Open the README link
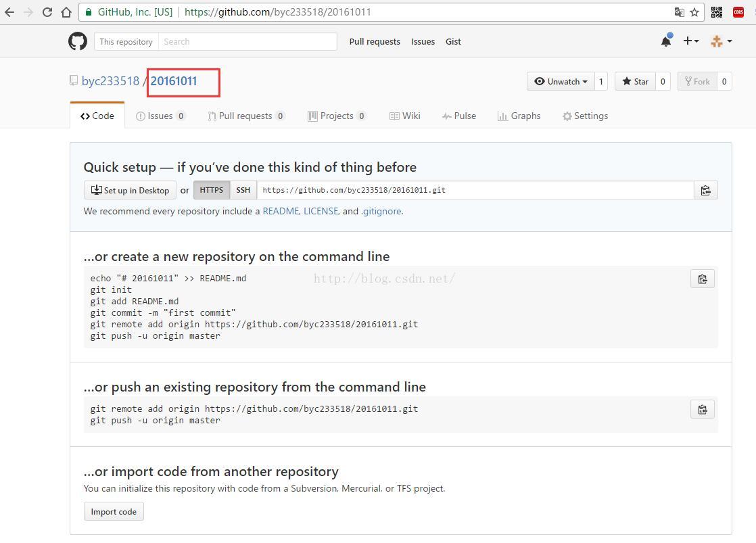This screenshot has height=543, width=756. tap(281, 211)
